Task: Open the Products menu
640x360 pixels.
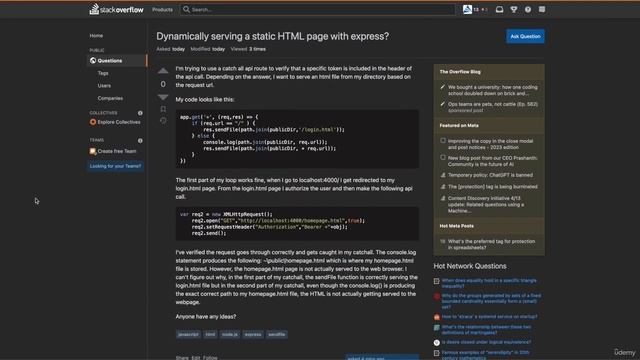Action: coord(162,9)
